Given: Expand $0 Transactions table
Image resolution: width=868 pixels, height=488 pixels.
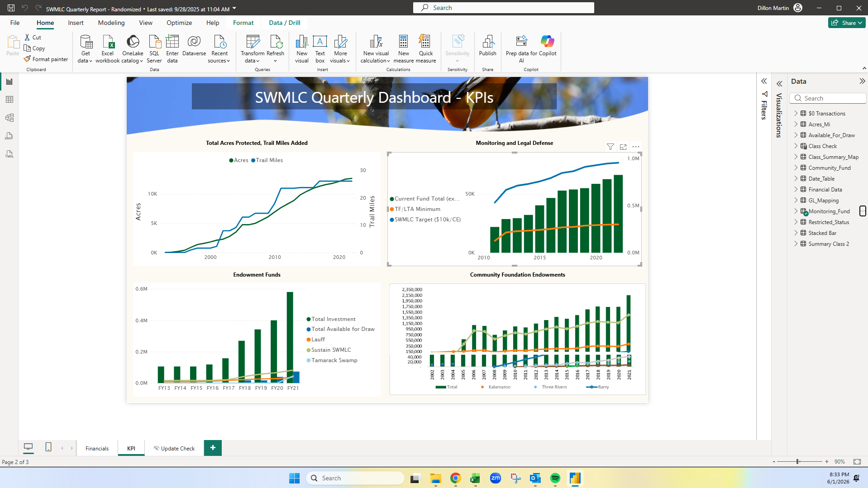Looking at the screenshot, I should (796, 113).
